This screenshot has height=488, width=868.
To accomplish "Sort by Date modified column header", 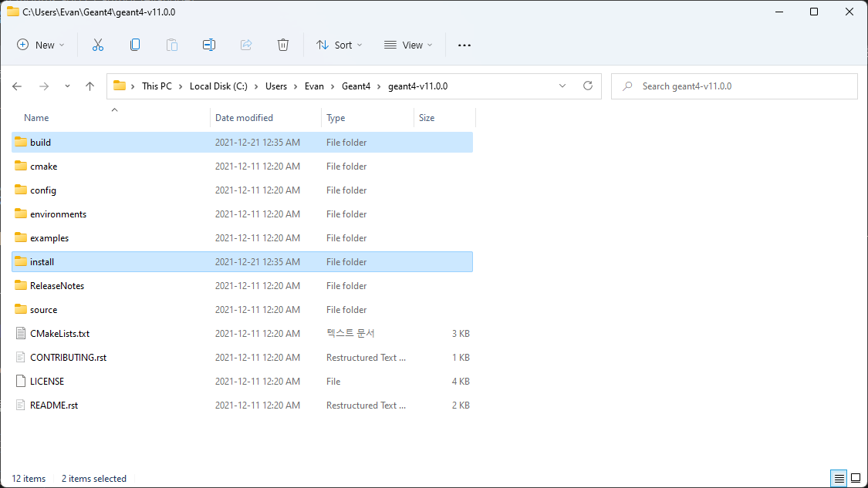I will 244,118.
